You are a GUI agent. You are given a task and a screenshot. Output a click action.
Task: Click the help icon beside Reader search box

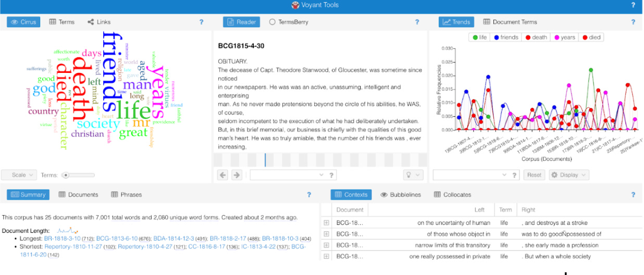click(x=331, y=175)
